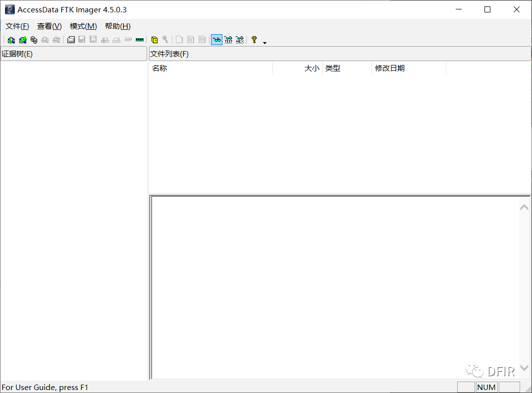
Task: Click the FTK Imager title bar app icon
Action: click(x=9, y=9)
